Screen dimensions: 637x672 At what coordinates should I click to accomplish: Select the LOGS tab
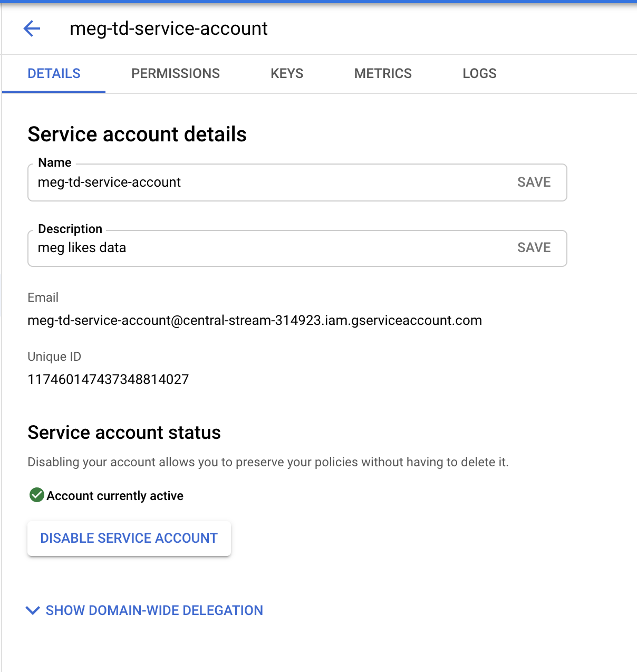(x=479, y=73)
